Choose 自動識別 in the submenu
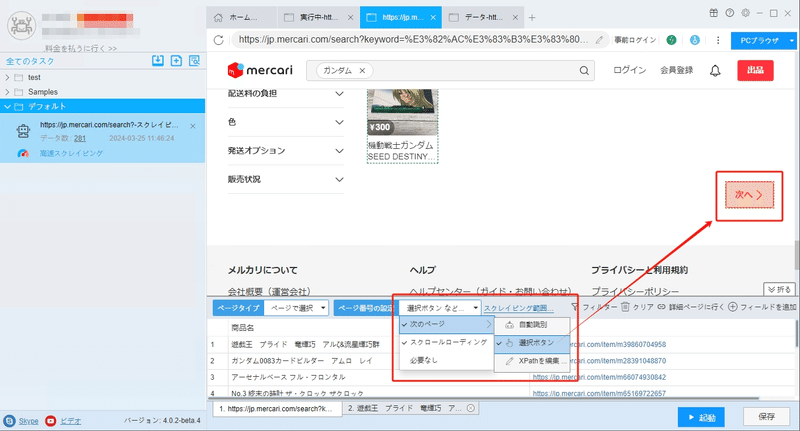Image resolution: width=800 pixels, height=431 pixels. pos(532,324)
